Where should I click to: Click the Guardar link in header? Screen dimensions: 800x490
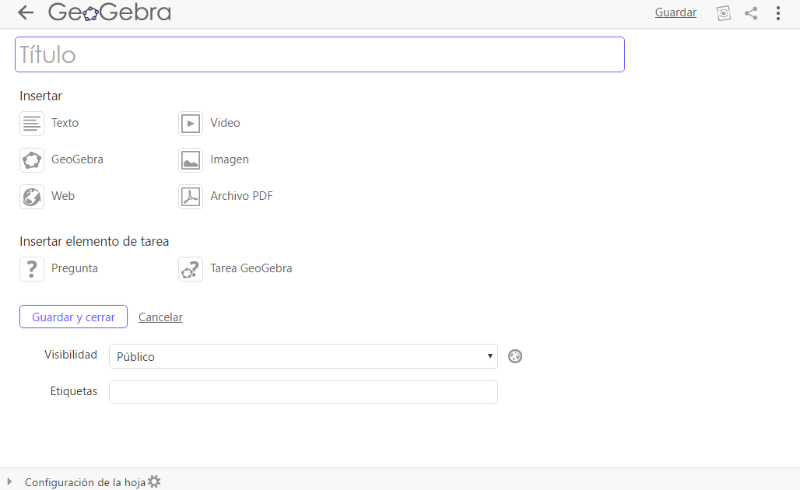[x=676, y=12]
